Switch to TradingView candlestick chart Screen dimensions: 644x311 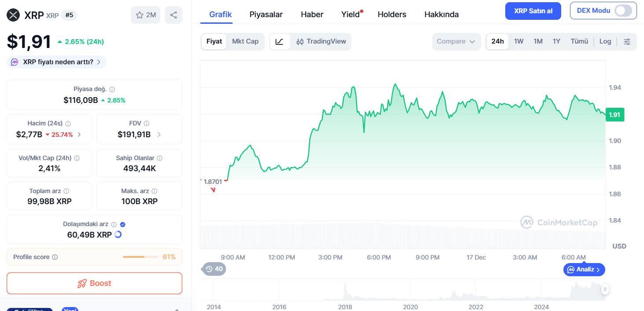[321, 41]
